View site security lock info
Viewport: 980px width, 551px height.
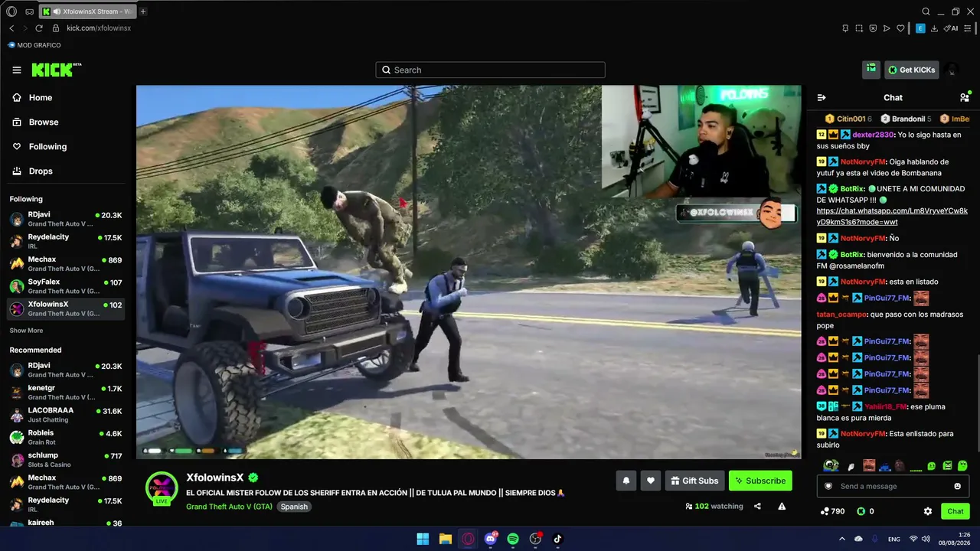pyautogui.click(x=55, y=28)
